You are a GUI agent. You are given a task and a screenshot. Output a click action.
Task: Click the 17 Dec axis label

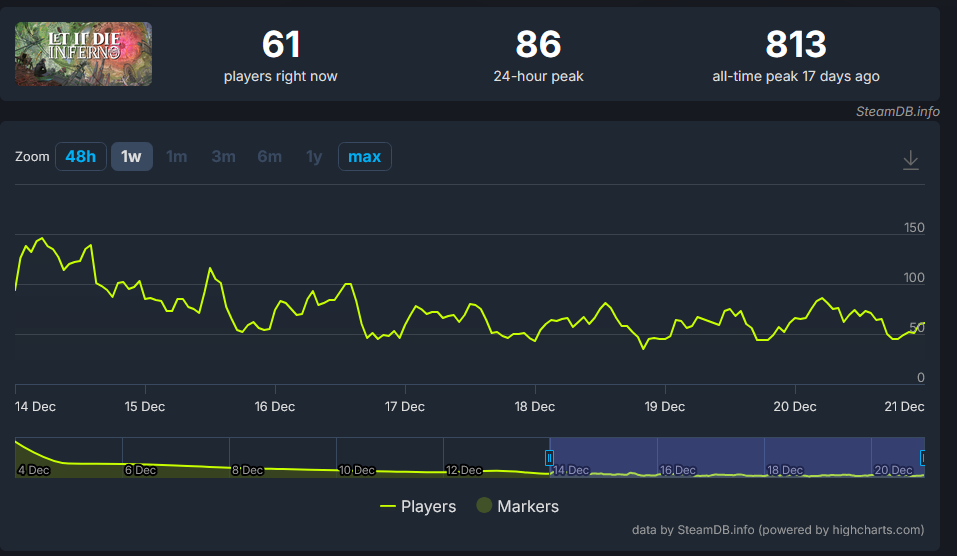(x=405, y=406)
